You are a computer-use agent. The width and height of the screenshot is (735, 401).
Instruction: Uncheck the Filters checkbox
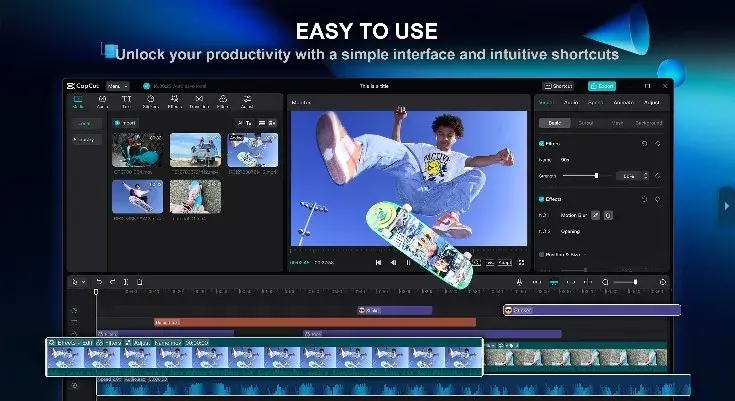coord(541,144)
